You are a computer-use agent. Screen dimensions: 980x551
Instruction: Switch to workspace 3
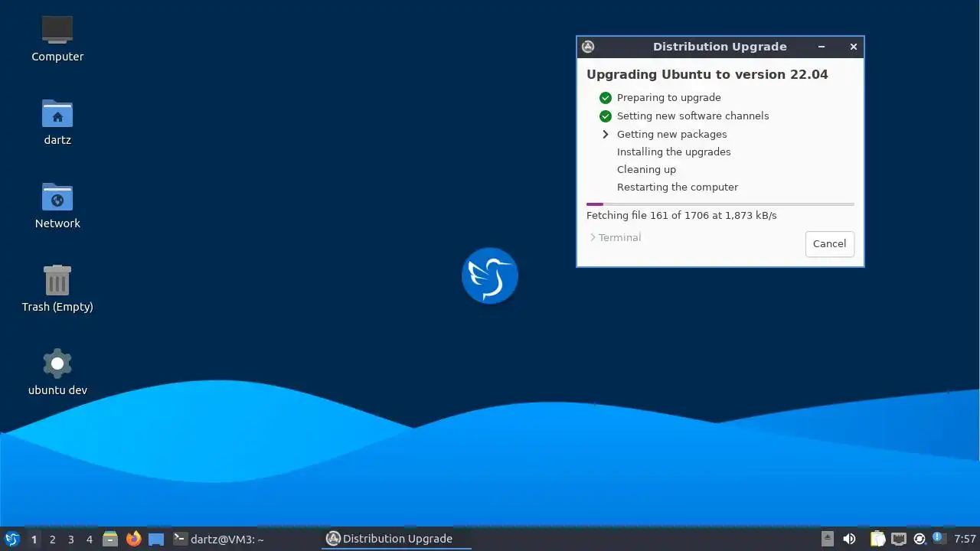tap(70, 539)
